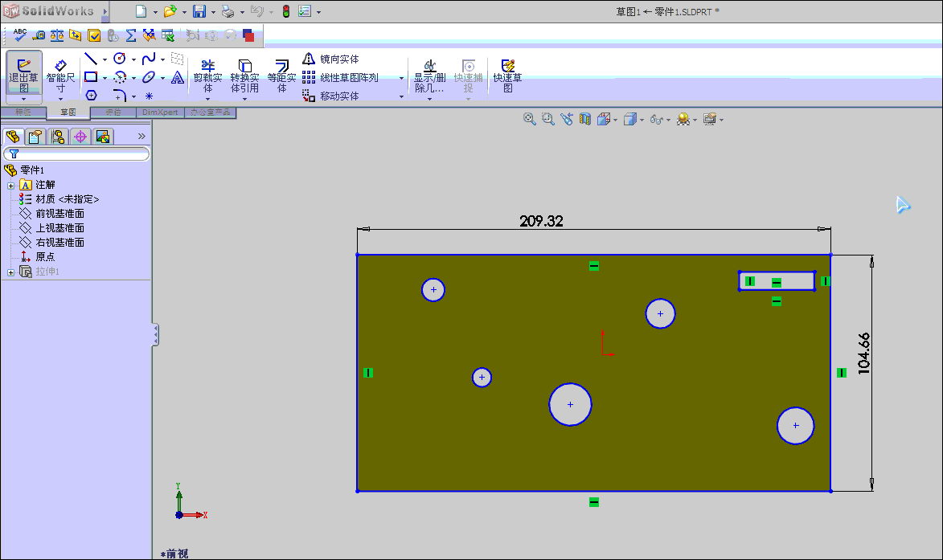Click Zoom to Fit magnifier icon
The image size is (943, 560).
(529, 119)
